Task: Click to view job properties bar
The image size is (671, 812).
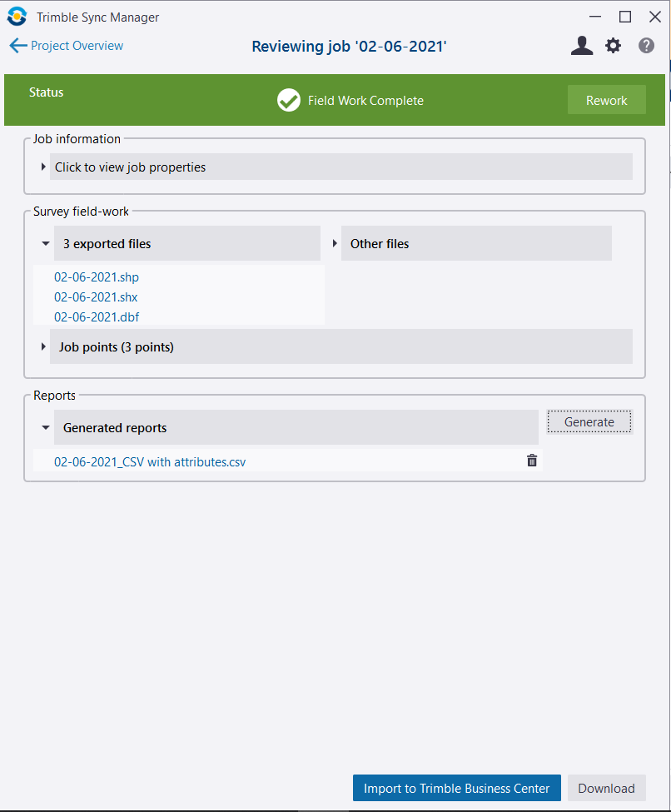Action: click(340, 167)
